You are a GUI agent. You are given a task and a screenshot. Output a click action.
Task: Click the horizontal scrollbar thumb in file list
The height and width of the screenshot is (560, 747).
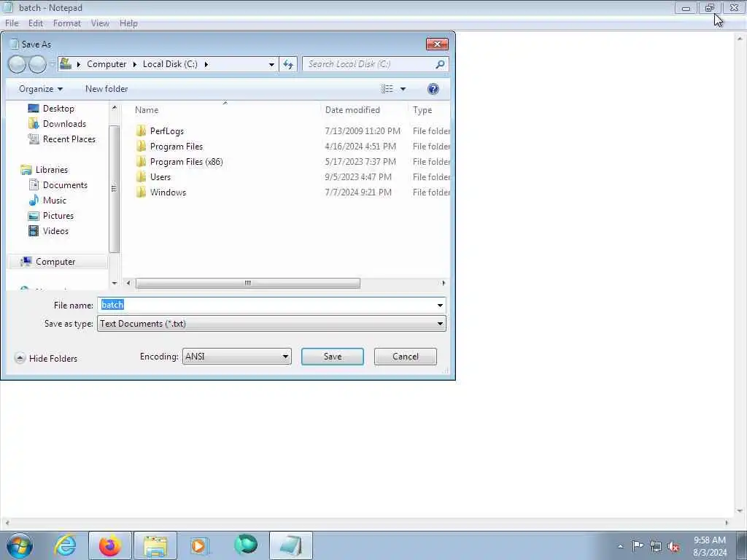click(x=248, y=284)
